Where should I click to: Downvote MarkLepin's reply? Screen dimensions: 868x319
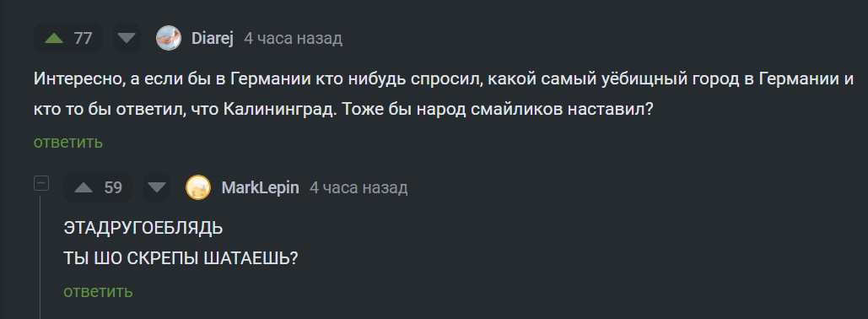[x=157, y=187]
